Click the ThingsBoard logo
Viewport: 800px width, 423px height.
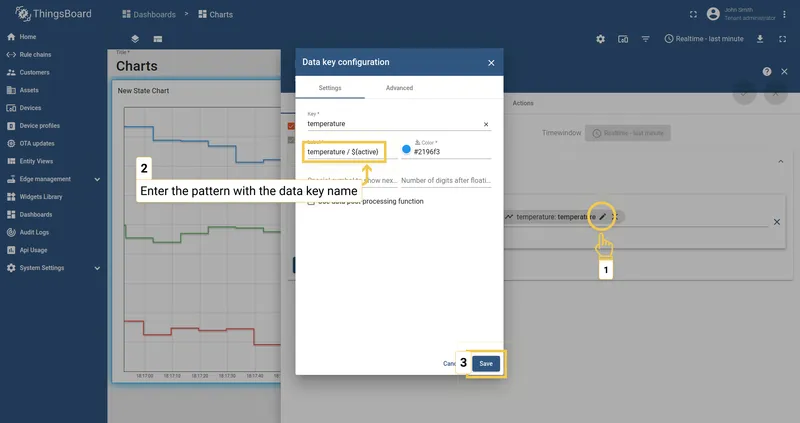(x=53, y=14)
